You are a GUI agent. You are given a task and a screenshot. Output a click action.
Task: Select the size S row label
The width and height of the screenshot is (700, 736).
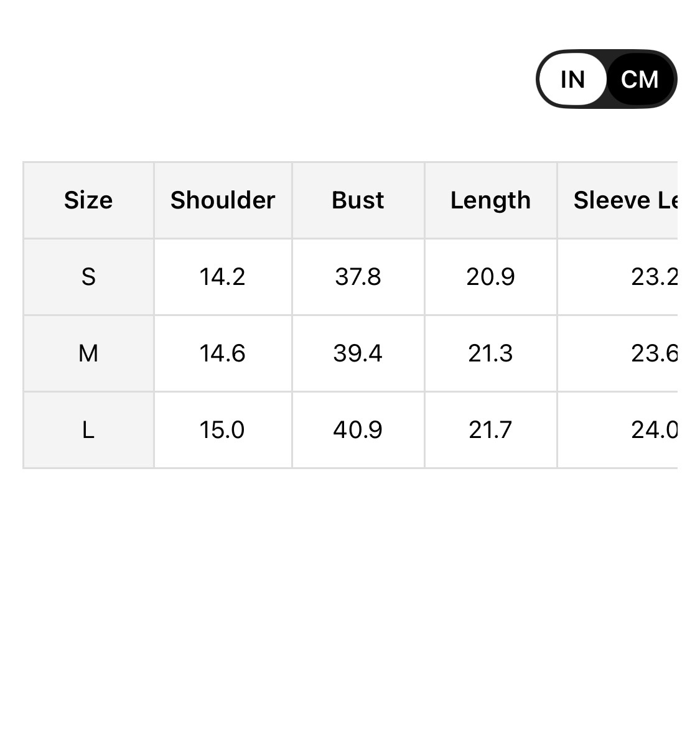click(88, 277)
